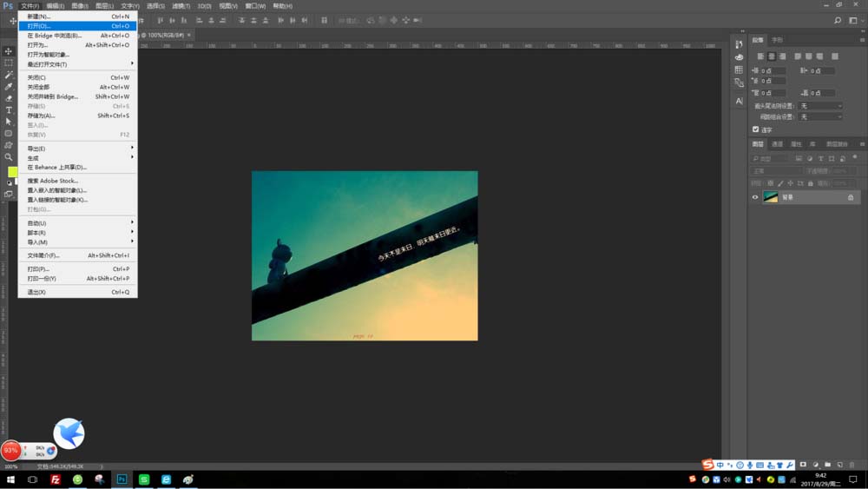Open the 间距组合设置 dropdown
868x489 pixels.
820,117
